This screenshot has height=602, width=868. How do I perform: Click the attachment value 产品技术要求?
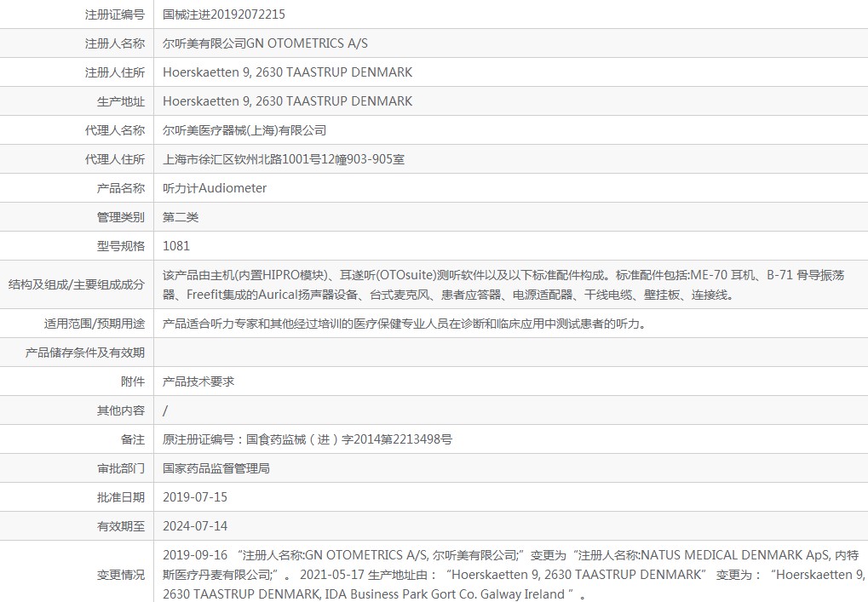tap(198, 381)
